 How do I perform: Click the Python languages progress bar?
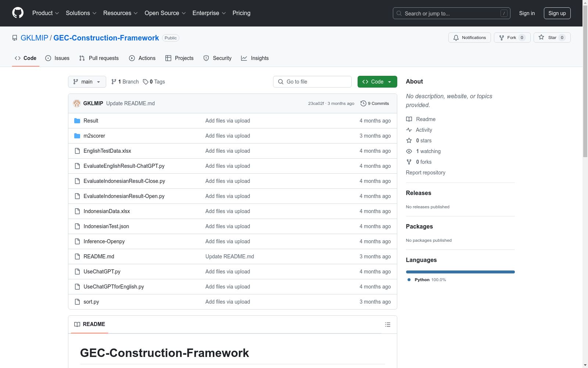[460, 272]
